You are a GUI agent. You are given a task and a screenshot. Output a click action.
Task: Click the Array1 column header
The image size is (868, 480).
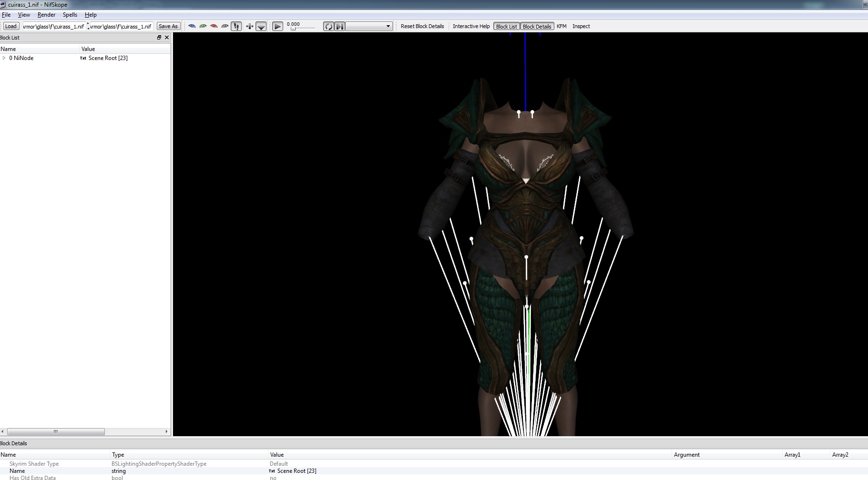(x=806, y=455)
